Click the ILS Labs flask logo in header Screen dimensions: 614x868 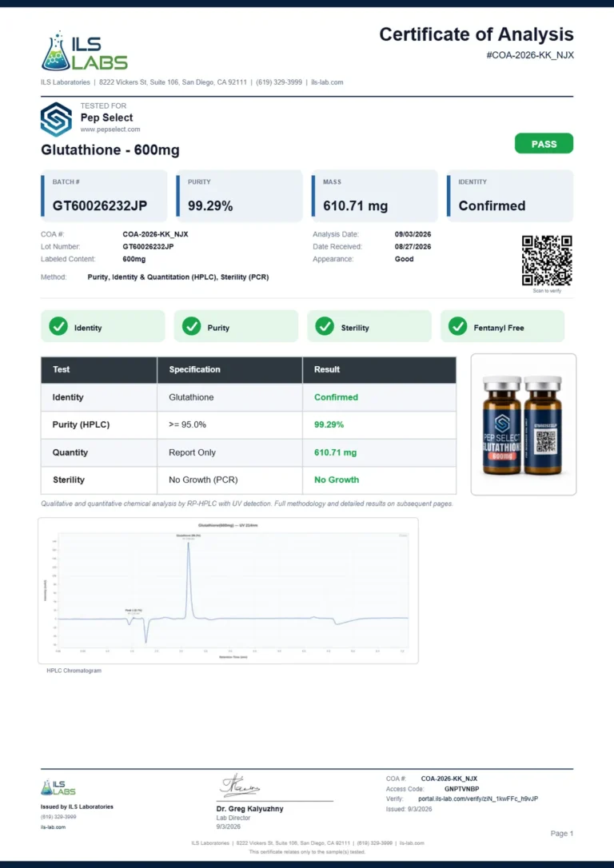pyautogui.click(x=84, y=51)
